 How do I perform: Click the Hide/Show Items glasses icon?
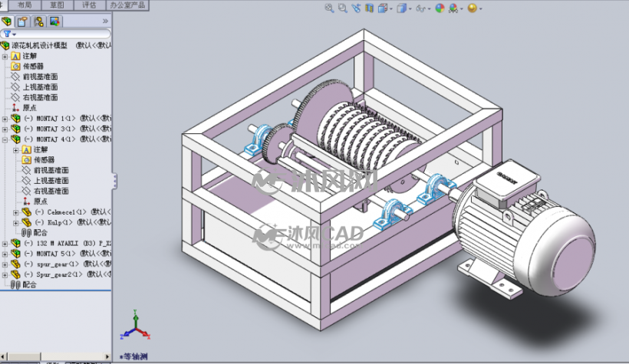pyautogui.click(x=420, y=8)
